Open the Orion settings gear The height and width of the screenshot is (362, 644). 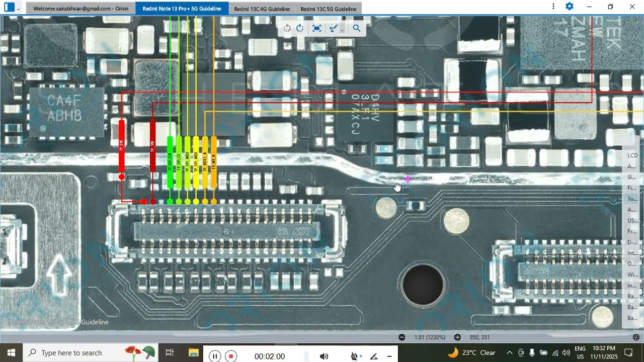pyautogui.click(x=569, y=7)
